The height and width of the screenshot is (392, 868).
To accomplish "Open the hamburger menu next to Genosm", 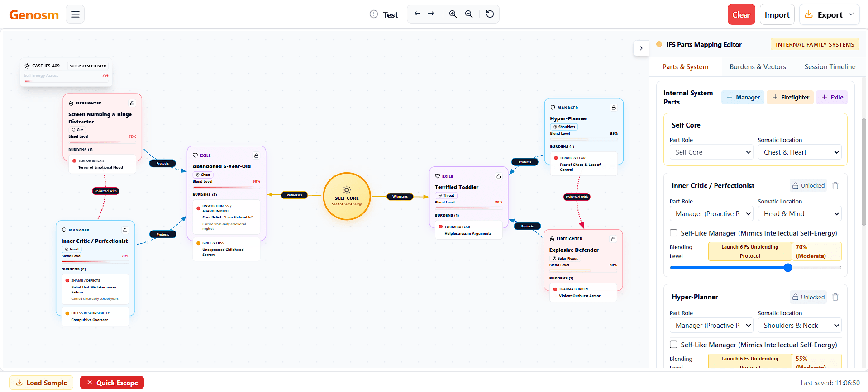I will coord(75,14).
